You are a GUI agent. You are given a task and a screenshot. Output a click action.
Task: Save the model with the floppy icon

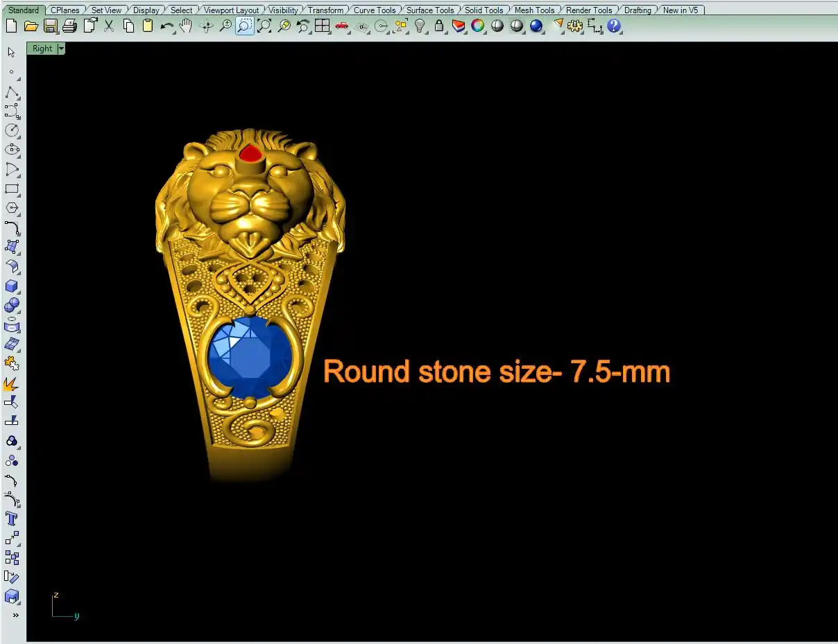50,26
